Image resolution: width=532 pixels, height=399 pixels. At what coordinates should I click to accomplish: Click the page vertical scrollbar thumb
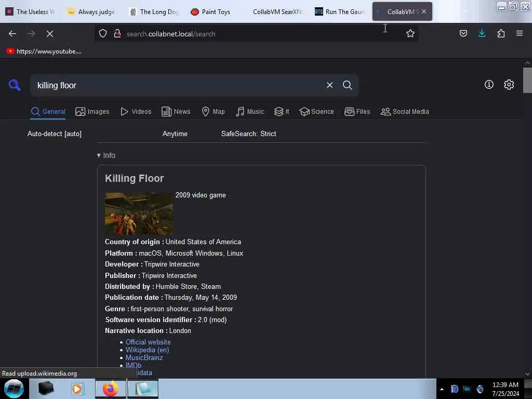click(x=527, y=81)
